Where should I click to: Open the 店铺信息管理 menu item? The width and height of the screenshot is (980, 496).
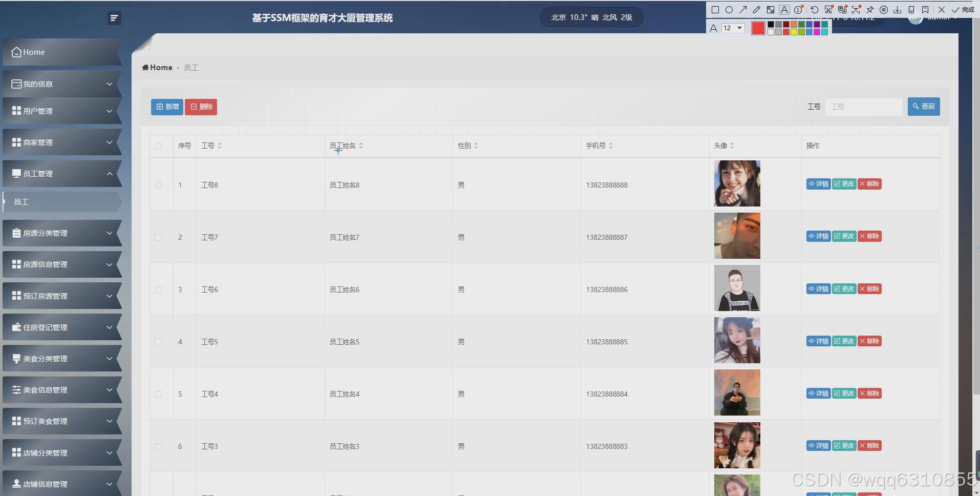point(61,484)
